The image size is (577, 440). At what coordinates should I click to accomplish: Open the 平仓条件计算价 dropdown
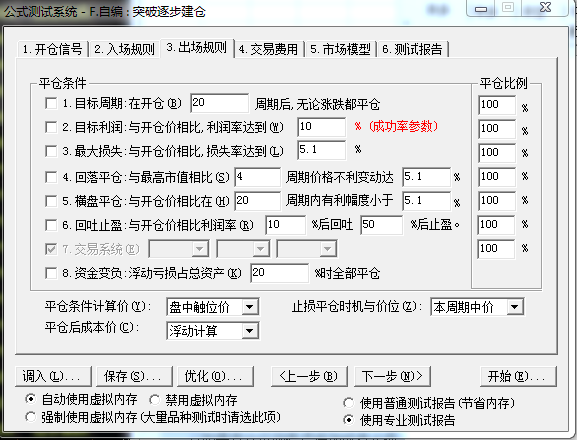(213, 307)
